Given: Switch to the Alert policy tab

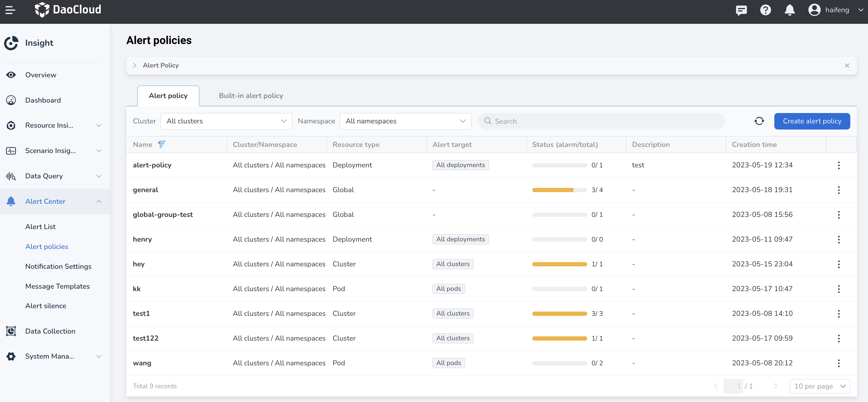Looking at the screenshot, I should click(x=168, y=96).
